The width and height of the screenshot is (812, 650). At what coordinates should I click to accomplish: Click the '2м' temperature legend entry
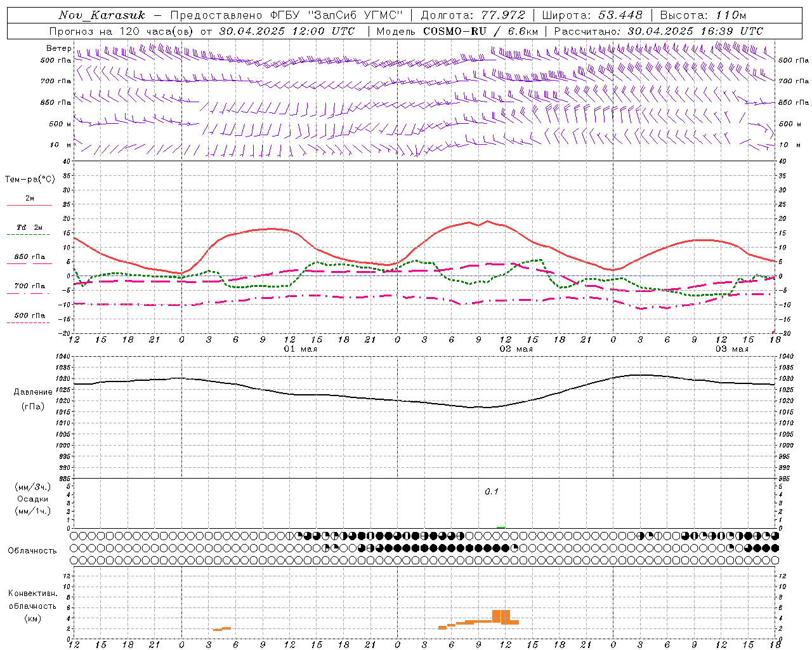pos(30,198)
